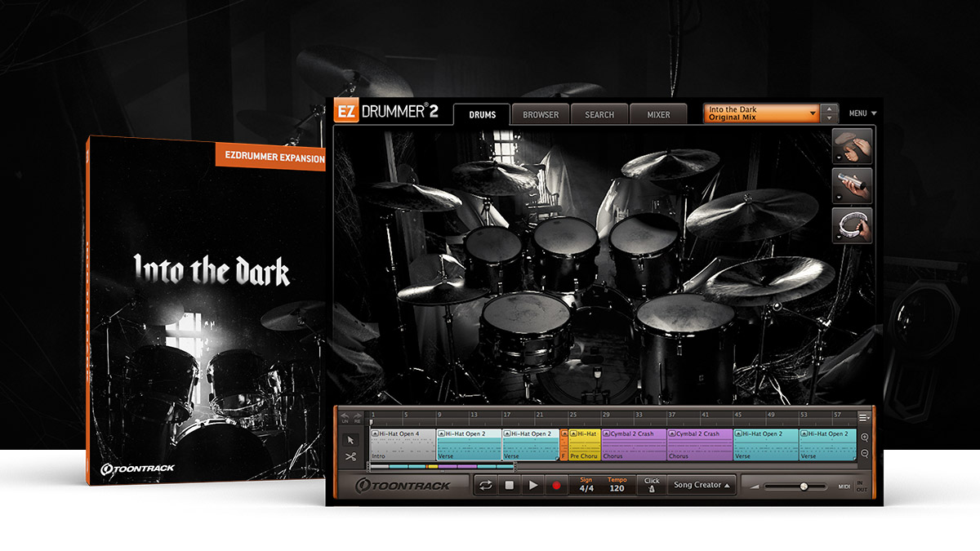Image resolution: width=980 pixels, height=551 pixels.
Task: Start playback with the play button
Action: coord(532,485)
